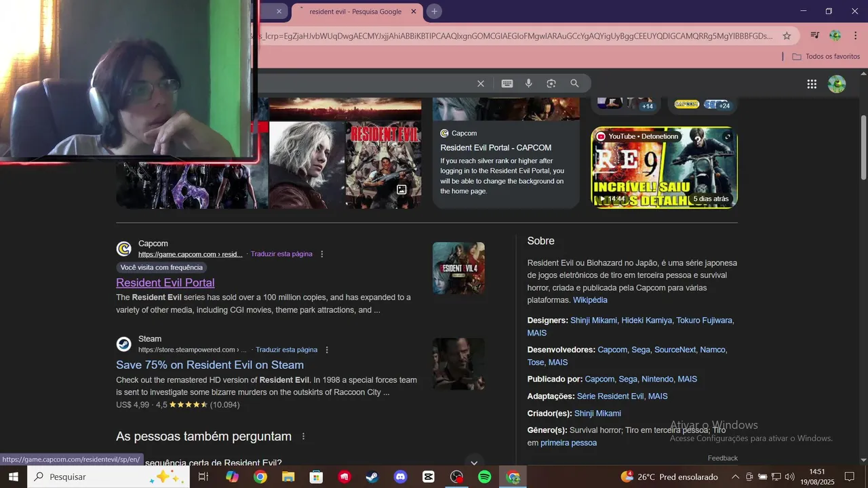The image size is (868, 488).
Task: Open the Resident Evil 4 result thumbnail
Action: tap(458, 268)
